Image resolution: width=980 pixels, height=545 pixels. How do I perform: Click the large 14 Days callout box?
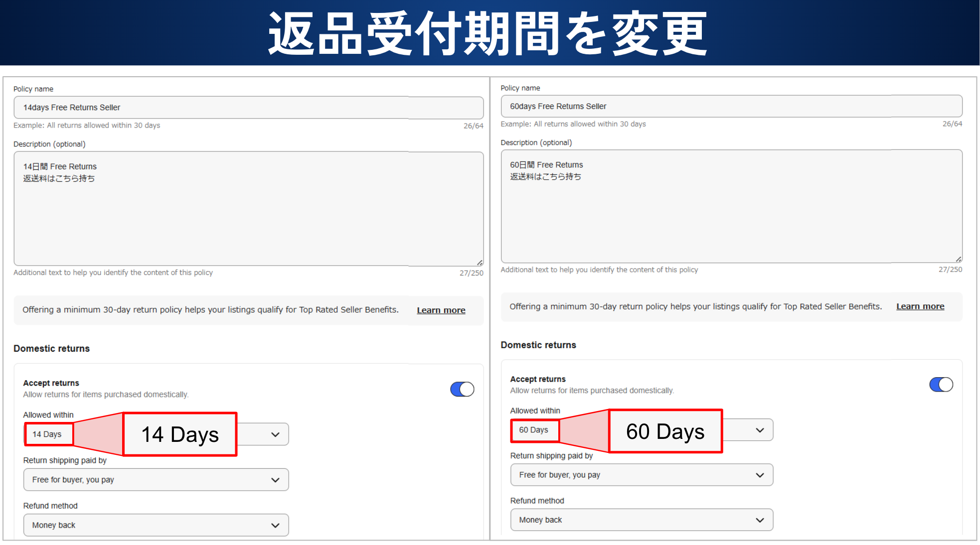[180, 434]
